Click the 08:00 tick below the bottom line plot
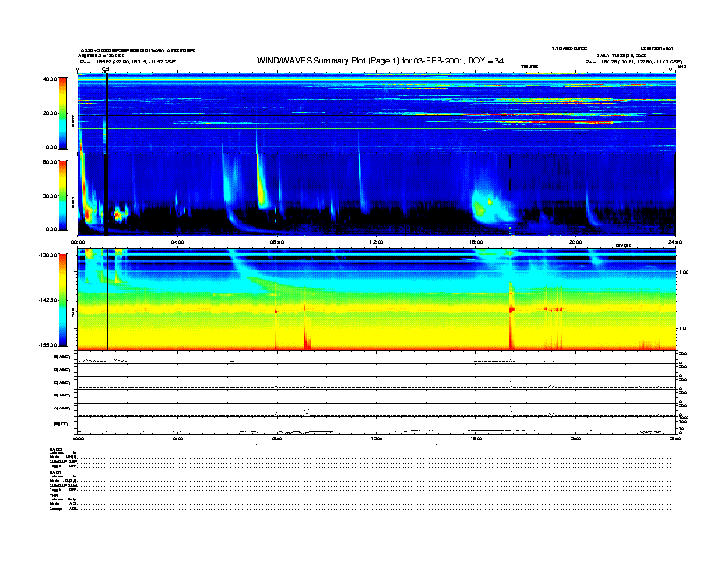Viewport: 728px width, 563px height. [277, 438]
